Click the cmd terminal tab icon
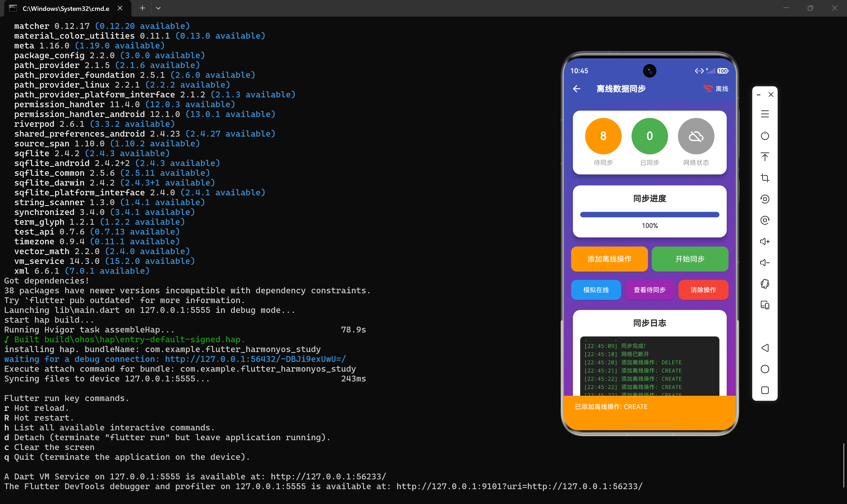Viewport: 847px width, 504px height. click(13, 8)
